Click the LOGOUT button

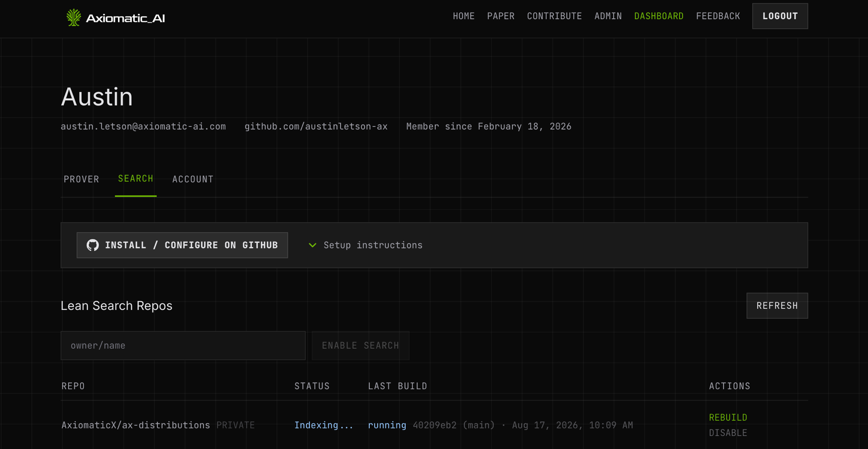pyautogui.click(x=780, y=16)
